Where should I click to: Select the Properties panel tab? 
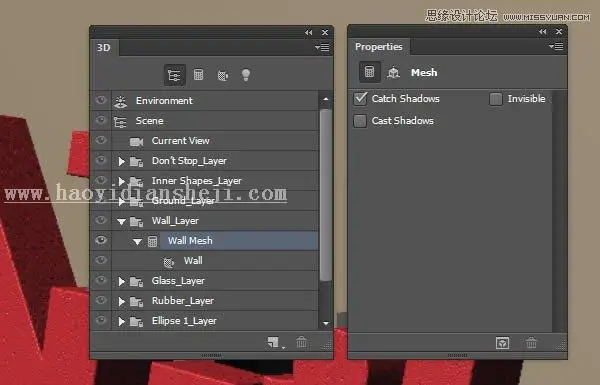click(379, 47)
